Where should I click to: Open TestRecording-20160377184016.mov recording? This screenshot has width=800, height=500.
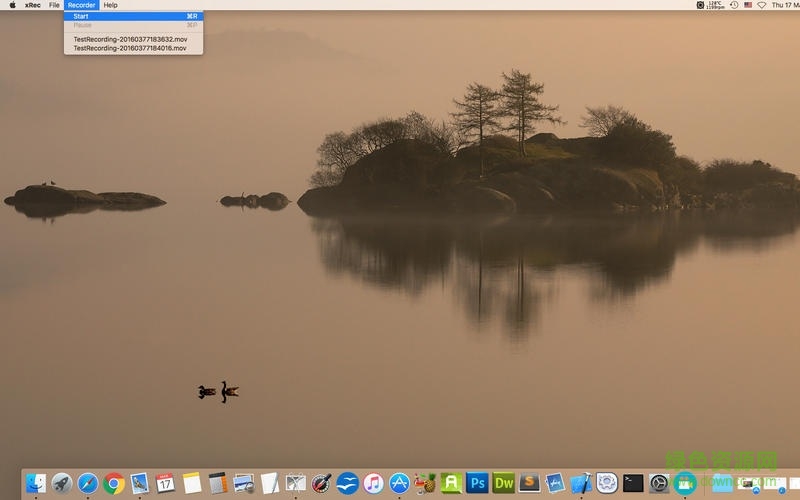(x=129, y=48)
